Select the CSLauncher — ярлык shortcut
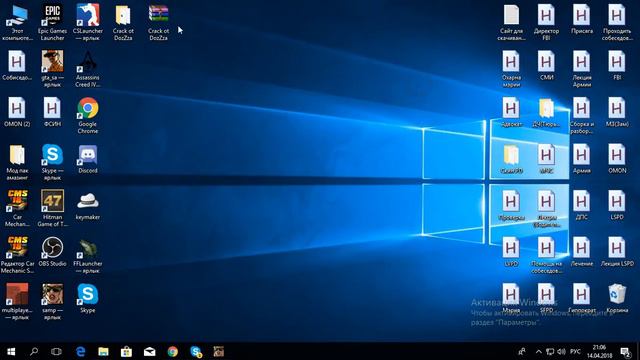Image resolution: width=640 pixels, height=360 pixels. pyautogui.click(x=87, y=22)
